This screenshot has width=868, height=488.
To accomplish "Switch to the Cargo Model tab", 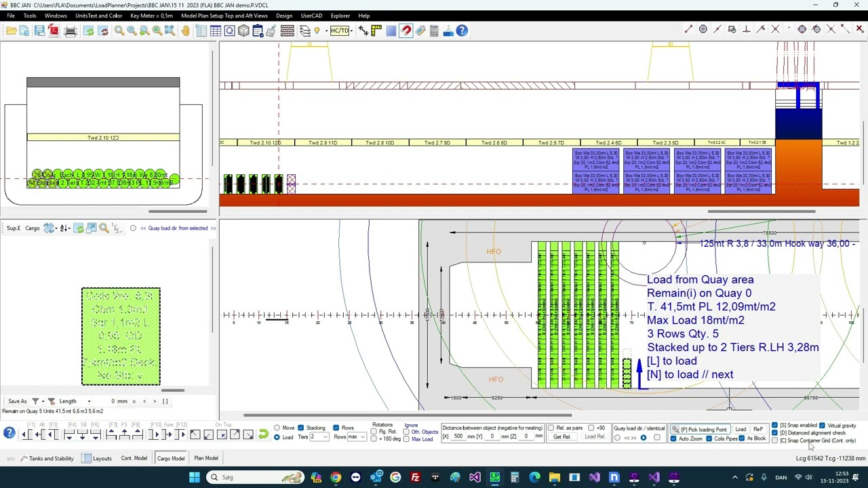I will click(x=171, y=459).
